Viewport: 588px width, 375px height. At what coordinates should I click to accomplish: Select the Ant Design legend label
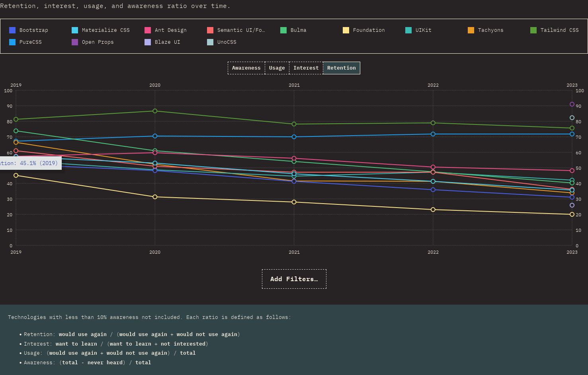click(x=171, y=30)
